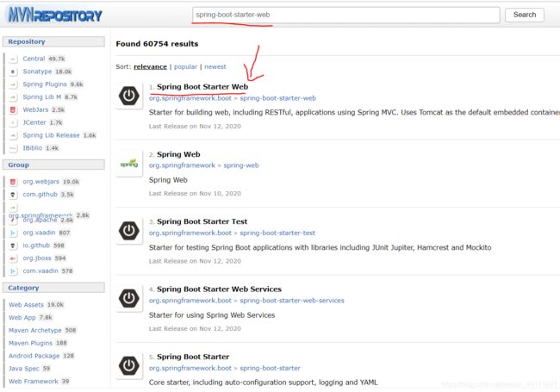The image size is (560, 392).
Task: Filter by IBiblio repository
Action: coord(33,148)
